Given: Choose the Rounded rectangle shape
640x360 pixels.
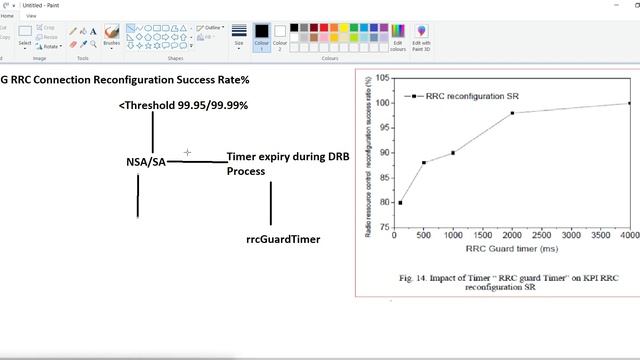Looking at the screenshot, I should pyautogui.click(x=166, y=28).
